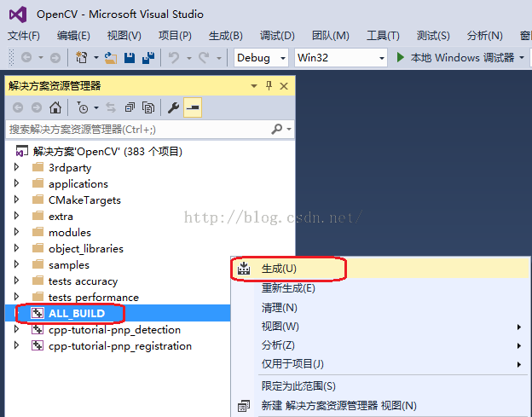Open the search options dropdown arrow
532x417 pixels.
[289, 130]
